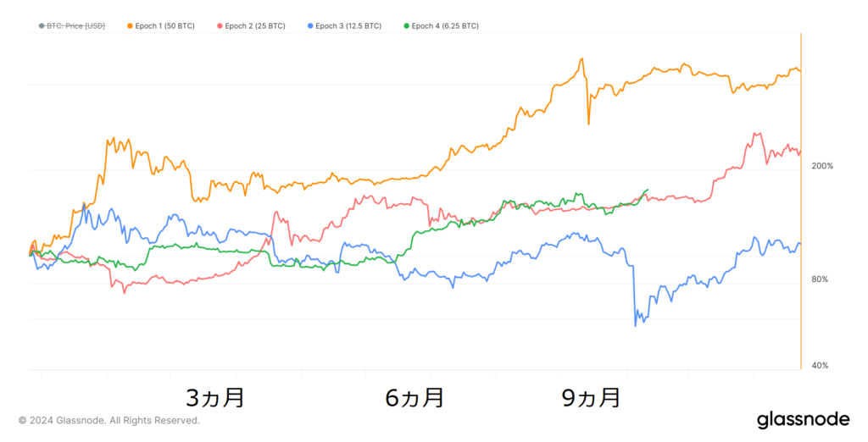Click the 3ヵ月 axis label
The width and height of the screenshot is (868, 442).
[x=214, y=398]
